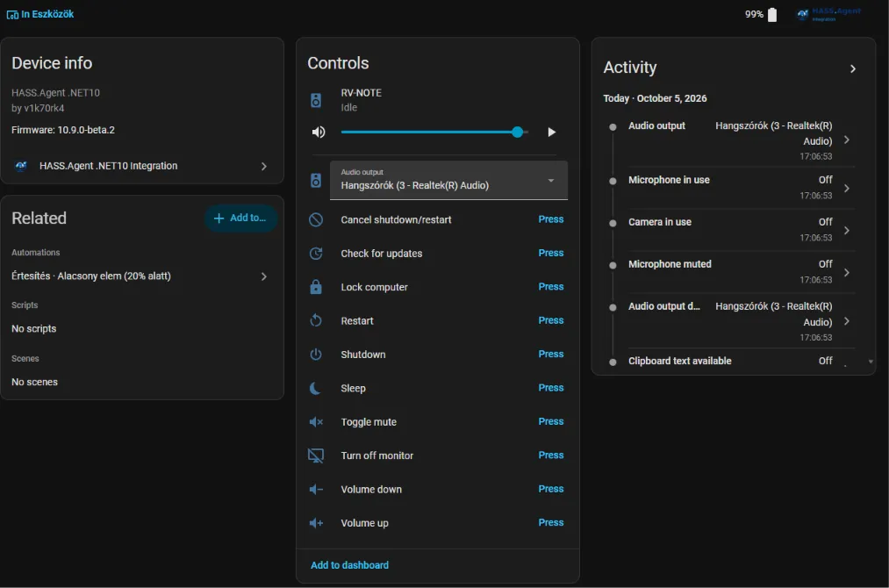Viewport: 889px width, 588px height.
Task: Click the Shutdown power icon
Action: click(316, 355)
